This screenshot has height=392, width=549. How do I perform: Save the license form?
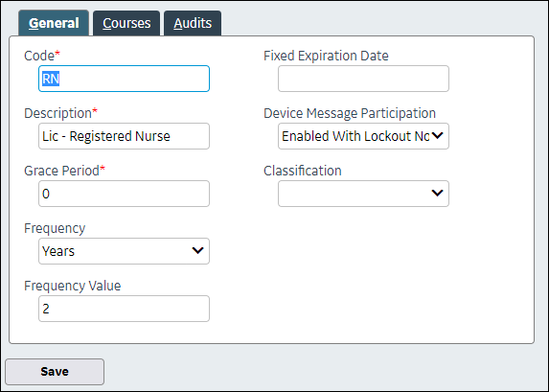coord(55,372)
